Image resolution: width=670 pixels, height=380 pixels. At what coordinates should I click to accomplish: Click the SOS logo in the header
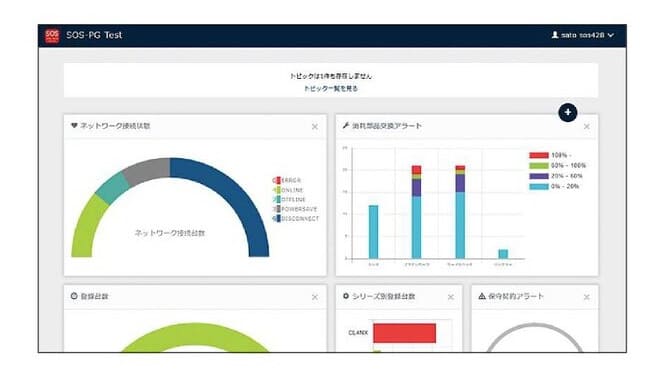(x=52, y=35)
